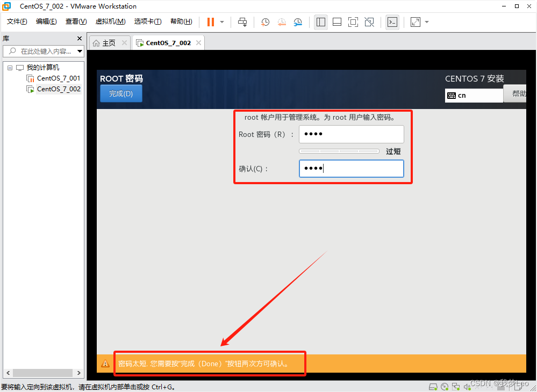Open the sound card status icon
This screenshot has height=392, width=537.
coord(467,387)
